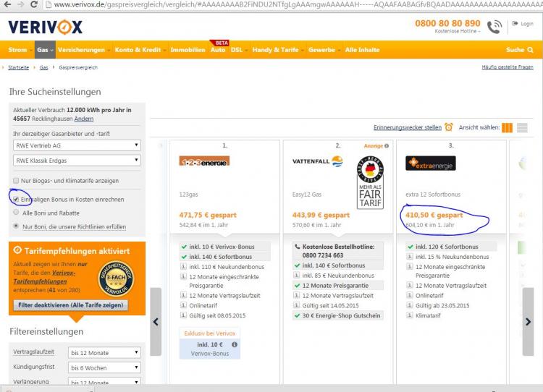Show previous tariffs with left arrow

(x=156, y=322)
